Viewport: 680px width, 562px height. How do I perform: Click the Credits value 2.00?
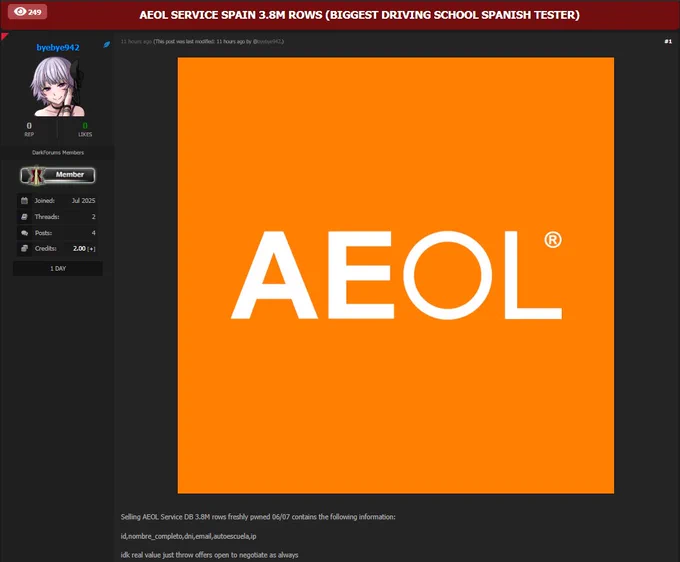pyautogui.click(x=79, y=248)
